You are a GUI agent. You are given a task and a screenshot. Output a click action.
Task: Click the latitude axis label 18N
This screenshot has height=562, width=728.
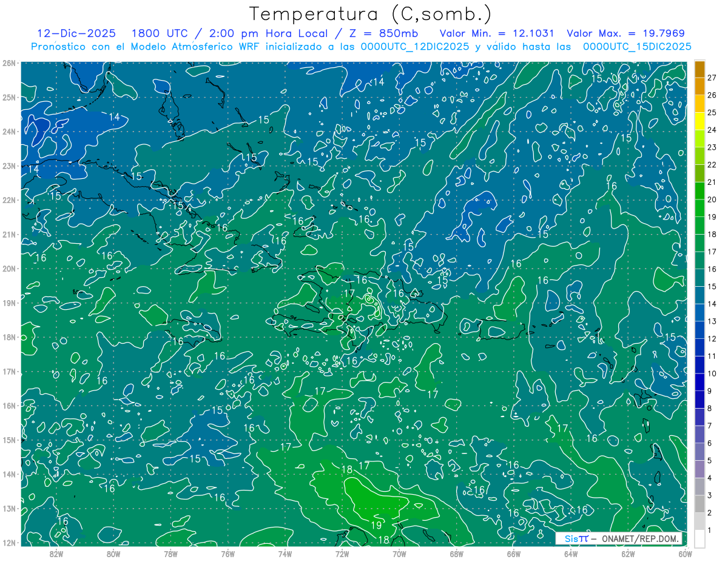tap(9, 337)
